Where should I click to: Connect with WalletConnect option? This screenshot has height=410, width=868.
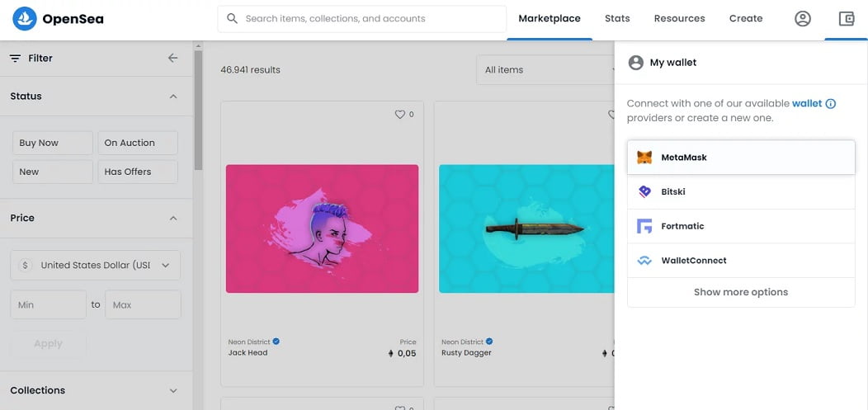tap(741, 261)
